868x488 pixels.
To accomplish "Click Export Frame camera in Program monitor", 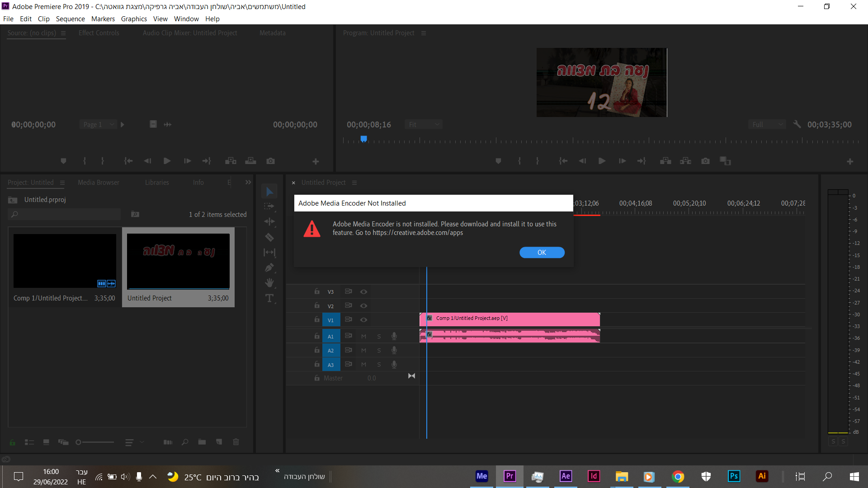I will click(x=705, y=161).
